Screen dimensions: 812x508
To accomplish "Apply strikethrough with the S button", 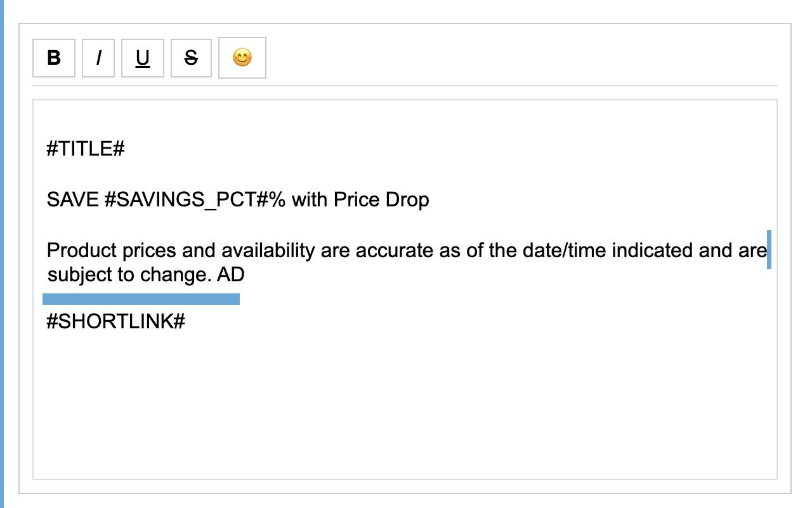I will (x=191, y=58).
